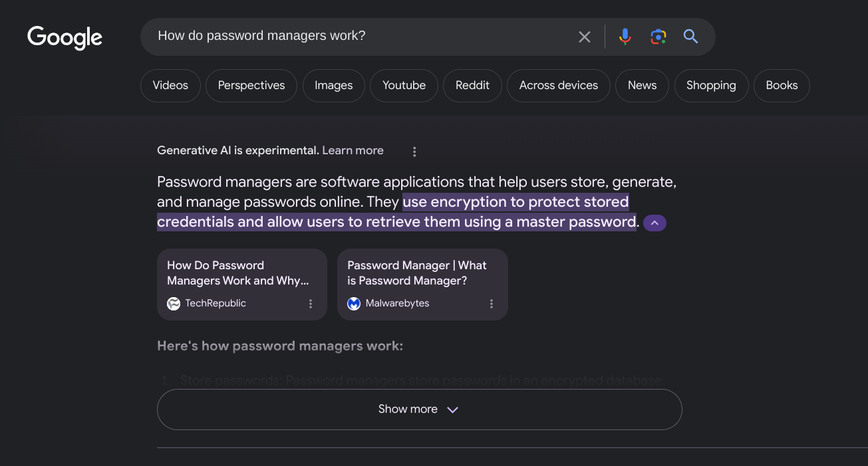The image size is (868, 466).
Task: Click inside the search query field
Action: click(359, 36)
